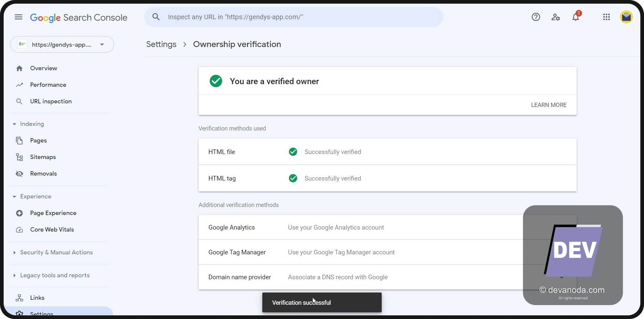644x319 pixels.
Task: Open users and permissions icon
Action: pos(556,17)
